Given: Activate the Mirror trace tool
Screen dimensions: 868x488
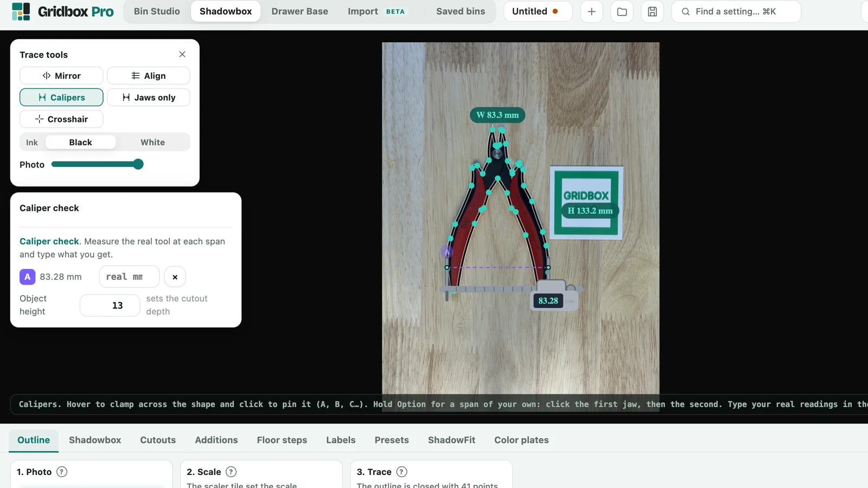Looking at the screenshot, I should pos(61,75).
